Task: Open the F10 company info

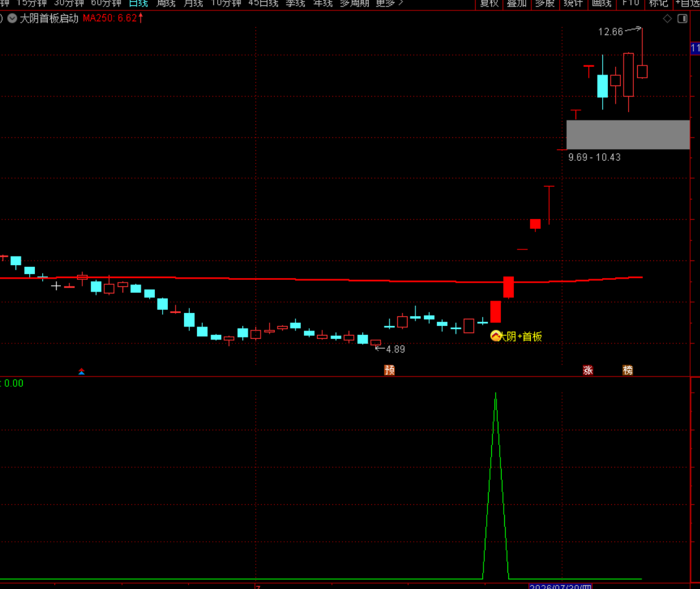Action: coord(631,4)
